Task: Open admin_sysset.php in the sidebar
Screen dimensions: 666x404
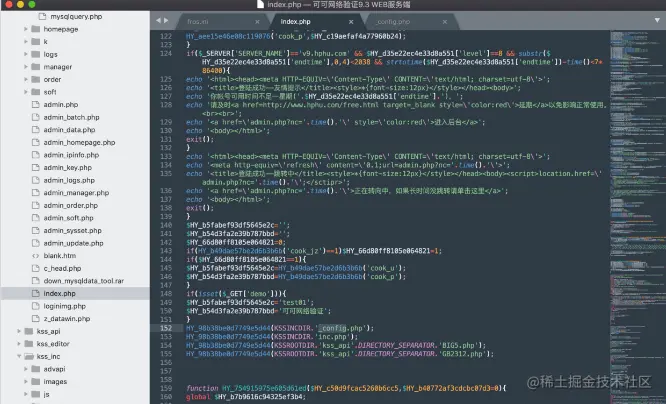Action: (73, 230)
